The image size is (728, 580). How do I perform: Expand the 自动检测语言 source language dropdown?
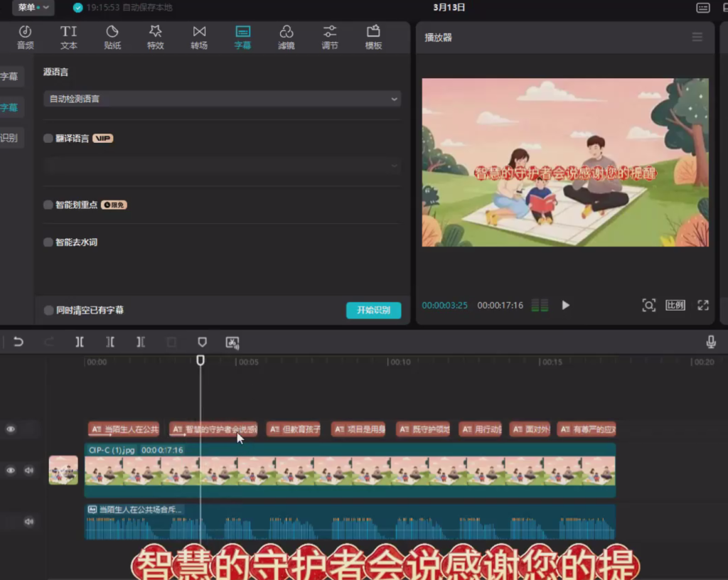point(222,99)
